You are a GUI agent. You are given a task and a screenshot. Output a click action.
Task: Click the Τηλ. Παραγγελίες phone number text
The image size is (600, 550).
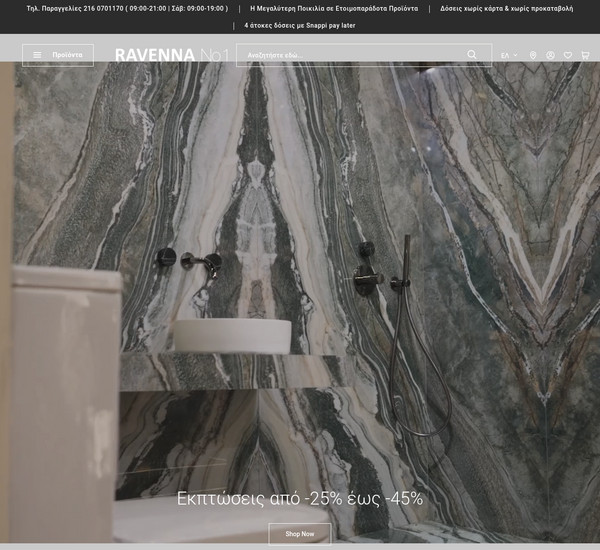pyautogui.click(x=127, y=8)
